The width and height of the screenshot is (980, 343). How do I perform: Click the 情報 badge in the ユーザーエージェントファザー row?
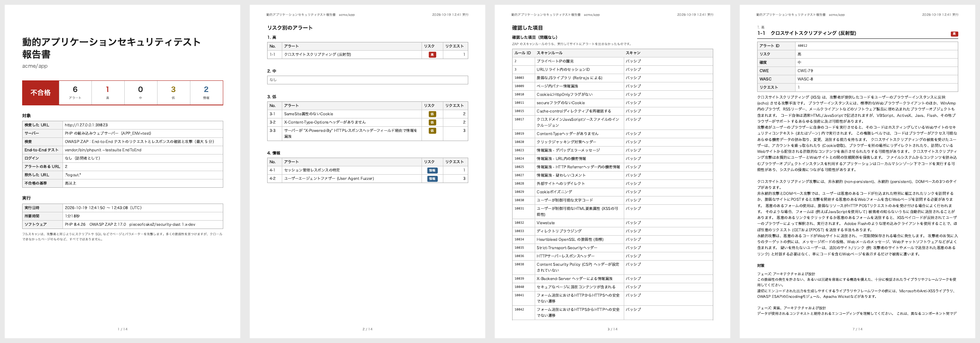pyautogui.click(x=432, y=179)
